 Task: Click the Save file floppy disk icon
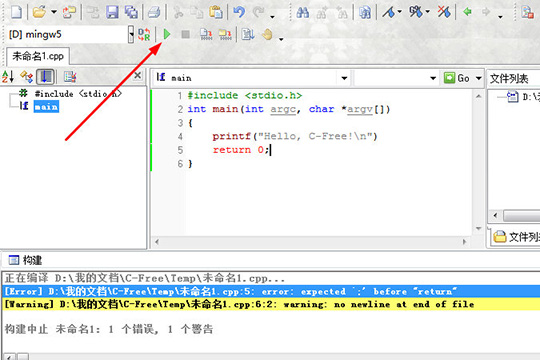112,12
